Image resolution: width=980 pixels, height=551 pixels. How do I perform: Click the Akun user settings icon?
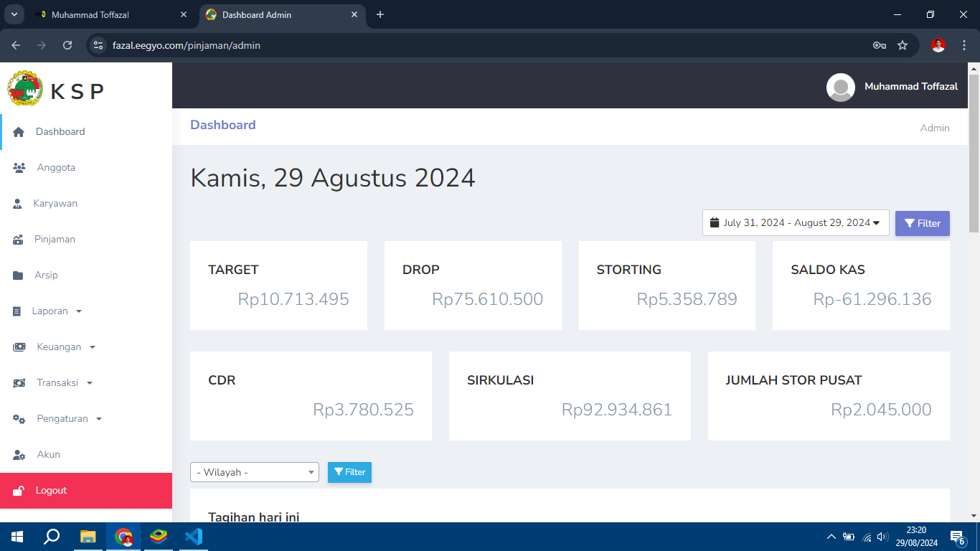(19, 455)
